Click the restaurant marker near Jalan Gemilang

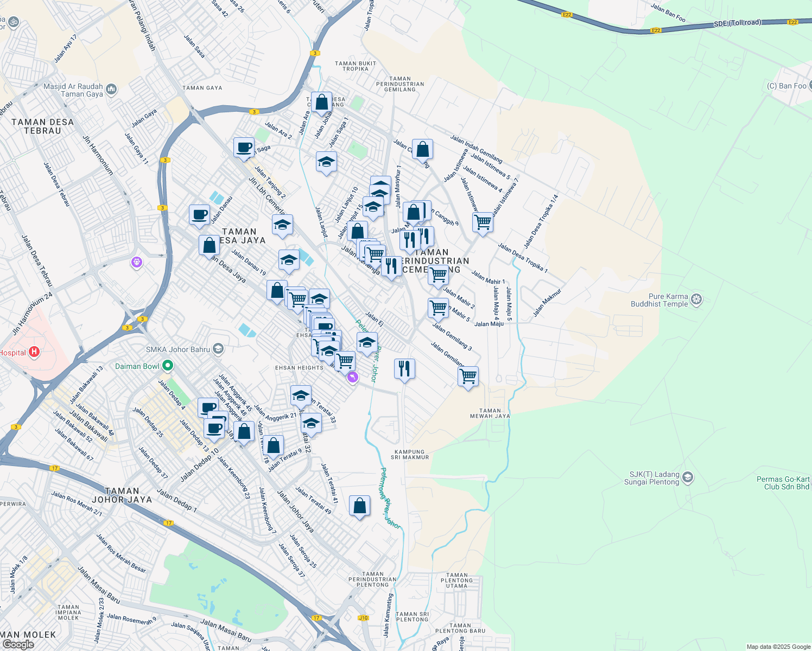pyautogui.click(x=404, y=369)
